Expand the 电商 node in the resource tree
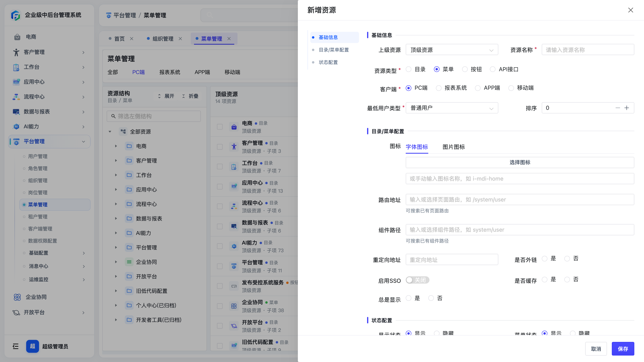This screenshot has width=644, height=362. click(116, 146)
